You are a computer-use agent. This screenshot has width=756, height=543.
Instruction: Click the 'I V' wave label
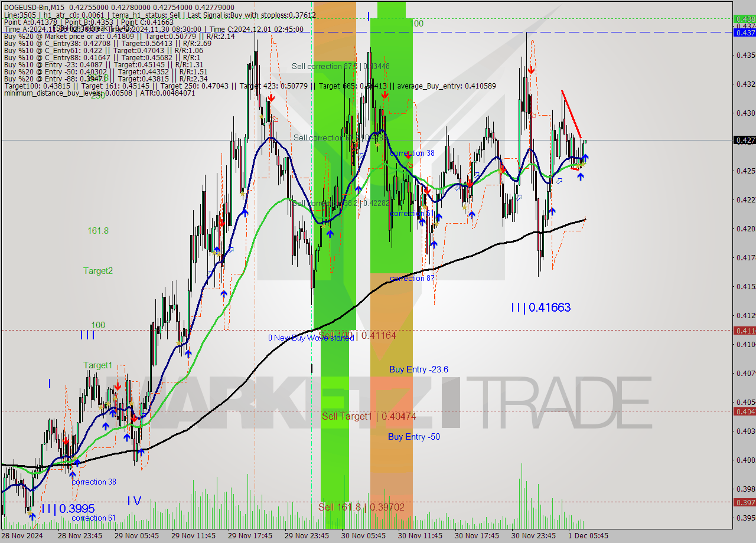pyautogui.click(x=134, y=501)
